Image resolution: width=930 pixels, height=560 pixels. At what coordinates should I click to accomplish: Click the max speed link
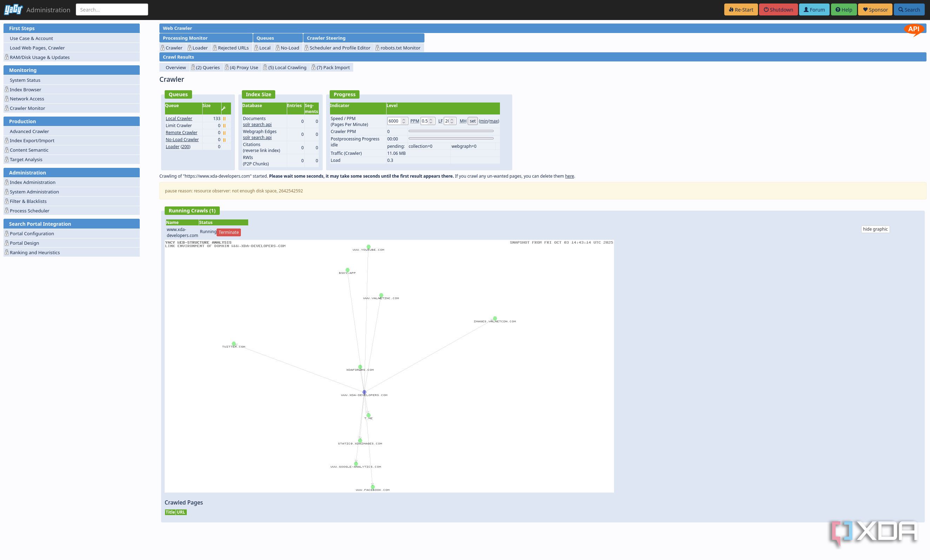(494, 121)
